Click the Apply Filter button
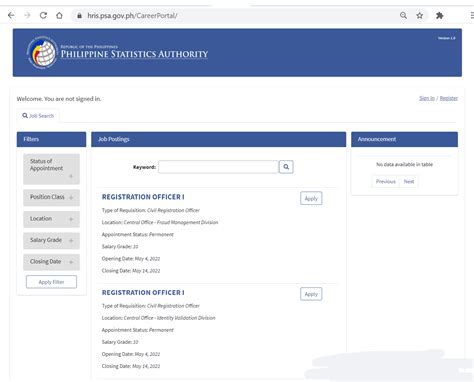Screen dimensions: 474x382 pyautogui.click(x=51, y=282)
